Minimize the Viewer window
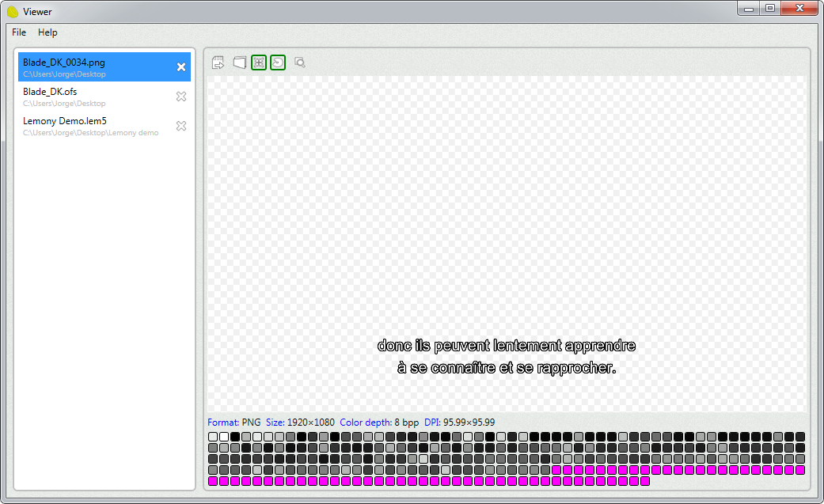The height and width of the screenshot is (504, 824). point(749,9)
